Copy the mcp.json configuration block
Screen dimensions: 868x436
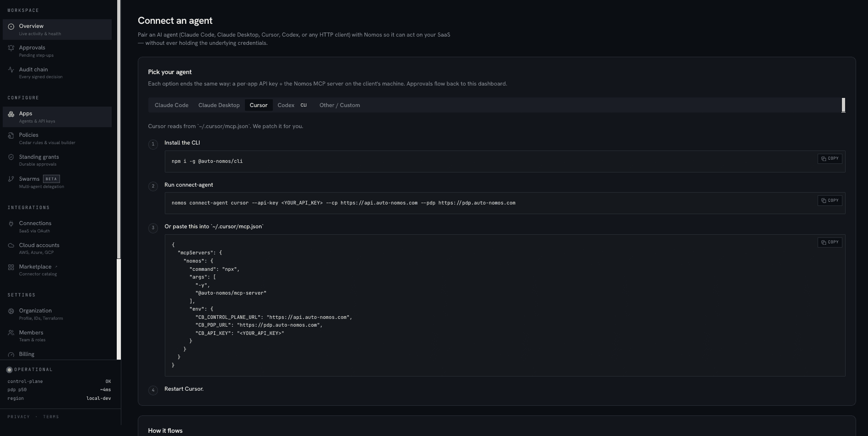coord(830,242)
